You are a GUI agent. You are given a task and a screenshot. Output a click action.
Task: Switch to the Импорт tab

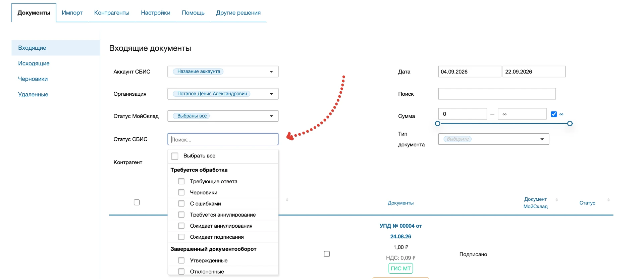tap(72, 13)
